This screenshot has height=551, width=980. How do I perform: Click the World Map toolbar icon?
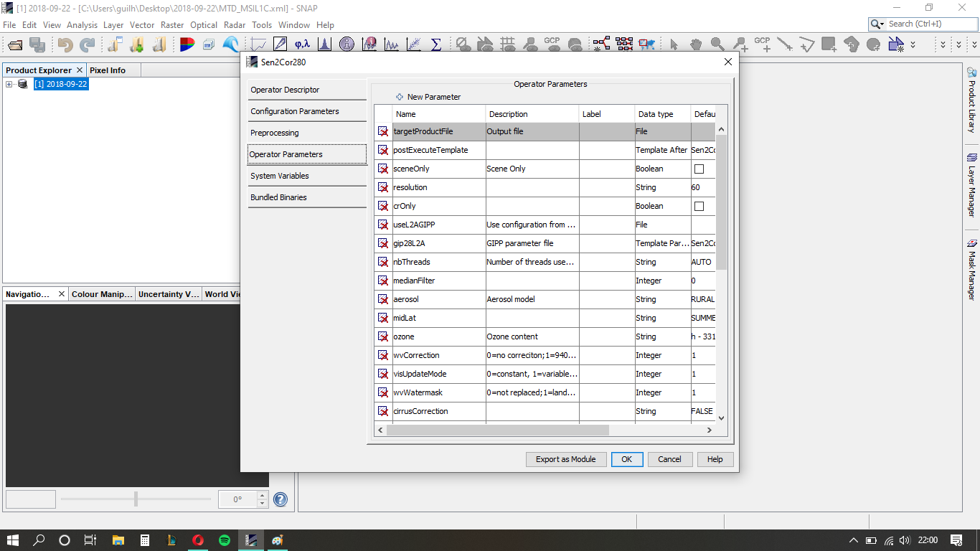coord(647,44)
